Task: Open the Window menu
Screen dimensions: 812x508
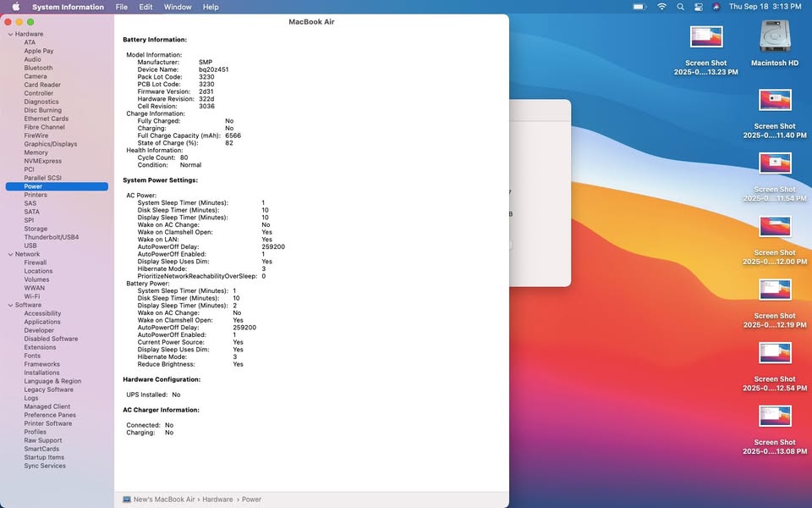Action: click(177, 7)
